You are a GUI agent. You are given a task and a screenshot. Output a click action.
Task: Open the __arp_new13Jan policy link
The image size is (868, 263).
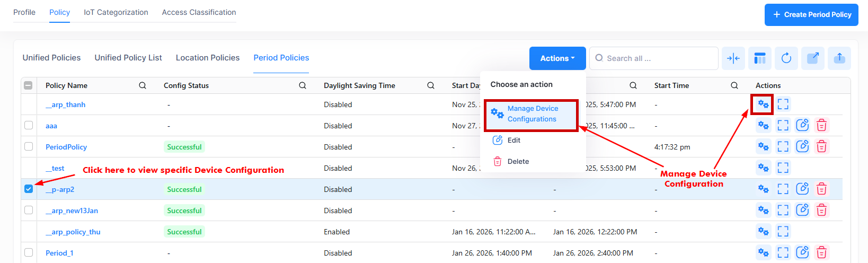point(72,211)
